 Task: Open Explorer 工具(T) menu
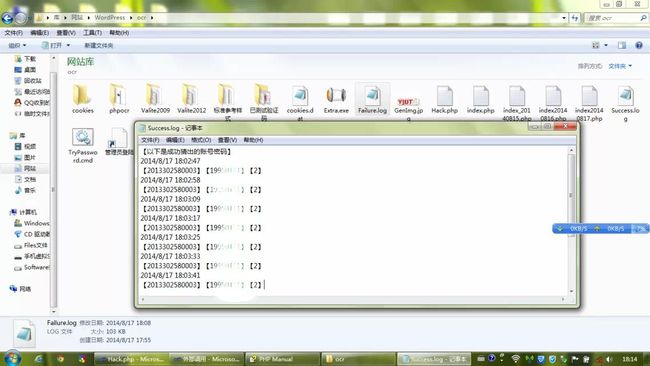point(92,33)
